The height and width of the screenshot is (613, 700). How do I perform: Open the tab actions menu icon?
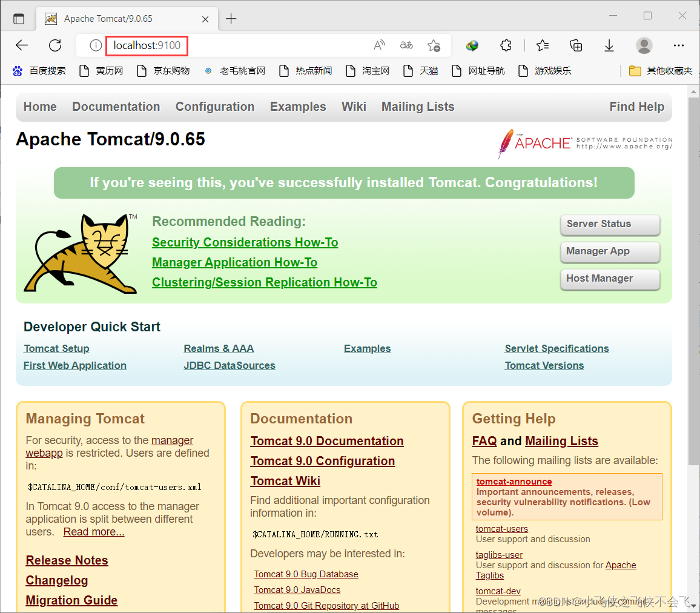[x=19, y=19]
